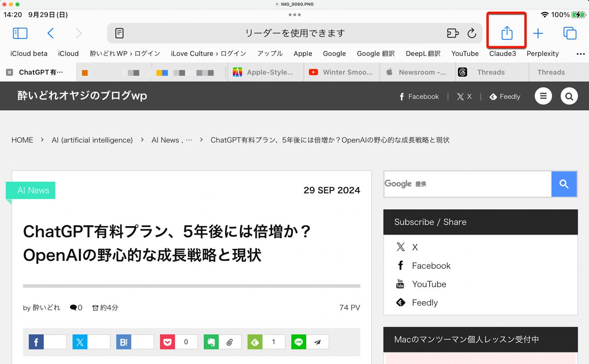Open a new tab with plus
The width and height of the screenshot is (589, 364).
pyautogui.click(x=538, y=33)
